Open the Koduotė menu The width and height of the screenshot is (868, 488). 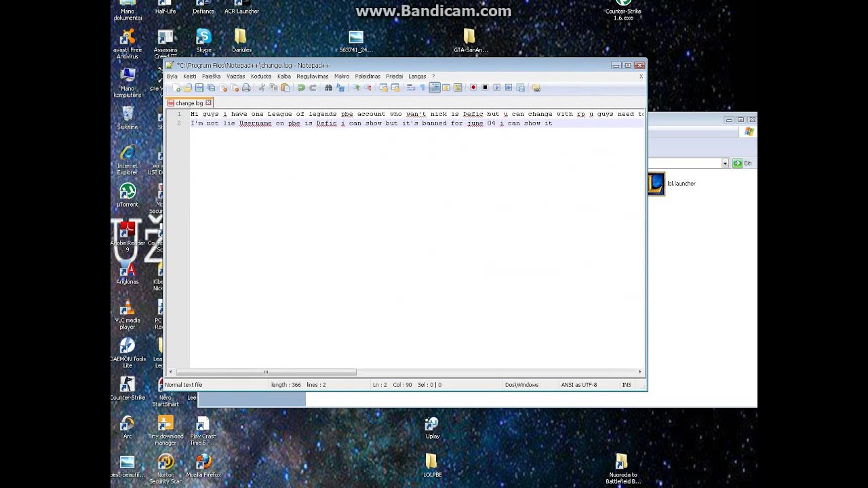click(x=261, y=77)
